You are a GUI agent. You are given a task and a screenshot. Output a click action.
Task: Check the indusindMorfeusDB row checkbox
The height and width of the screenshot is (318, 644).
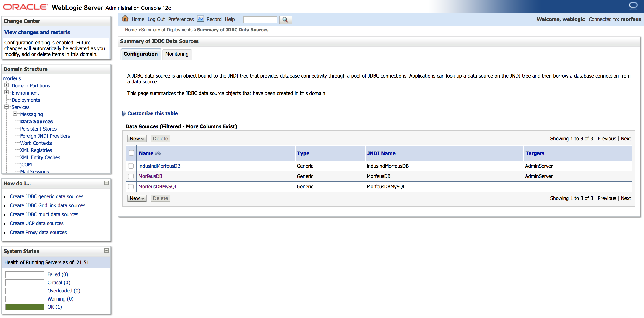[131, 166]
